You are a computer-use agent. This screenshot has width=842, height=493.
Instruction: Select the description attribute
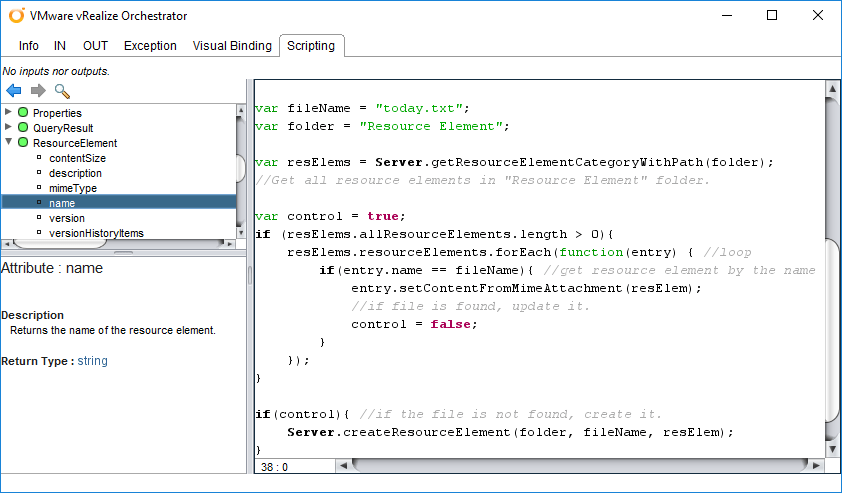point(75,173)
